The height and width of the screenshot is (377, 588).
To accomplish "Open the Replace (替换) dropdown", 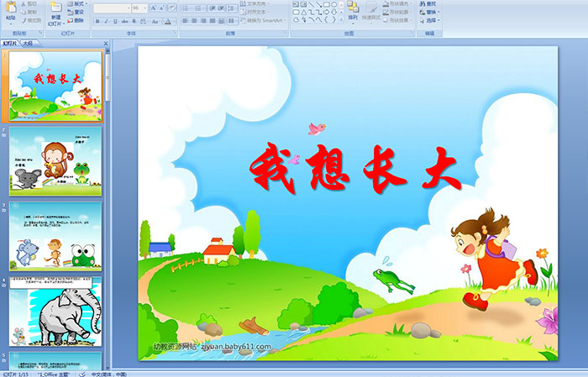I will pos(430,12).
